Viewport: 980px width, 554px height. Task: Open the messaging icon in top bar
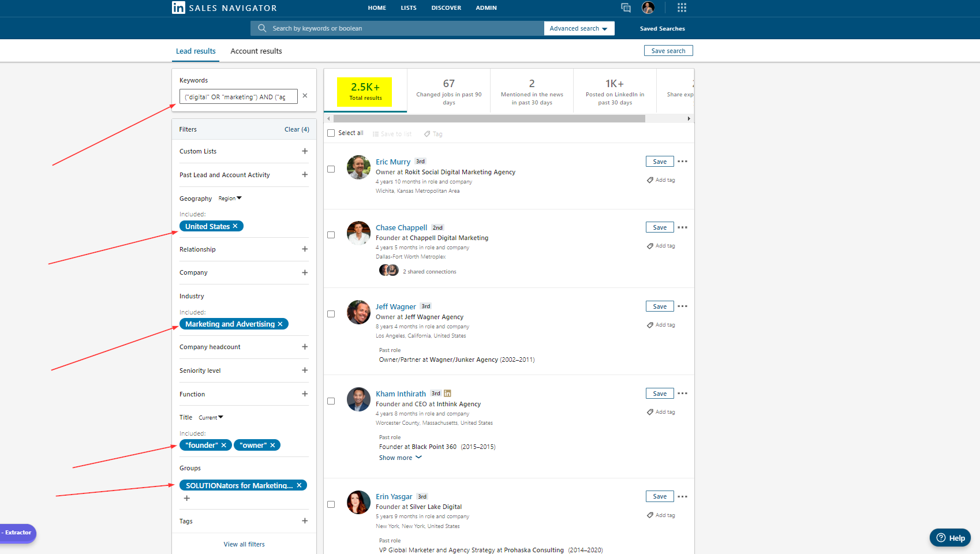click(x=626, y=8)
